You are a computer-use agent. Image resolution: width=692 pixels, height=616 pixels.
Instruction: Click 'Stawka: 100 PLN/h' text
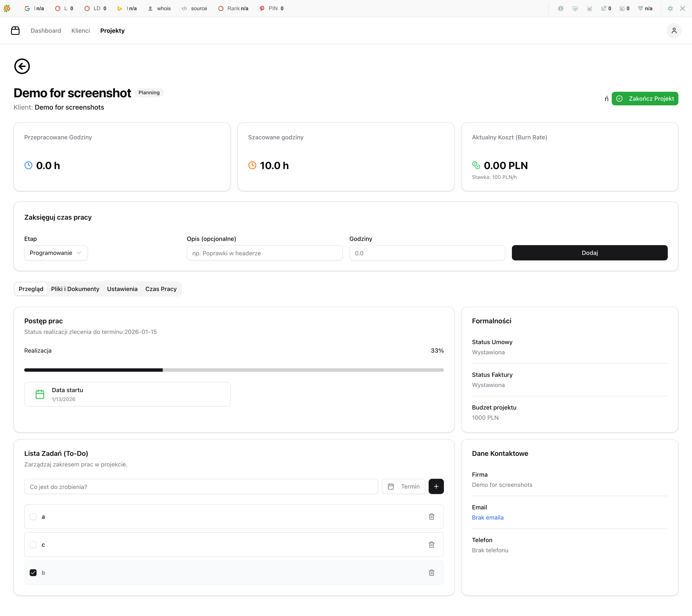tap(494, 177)
